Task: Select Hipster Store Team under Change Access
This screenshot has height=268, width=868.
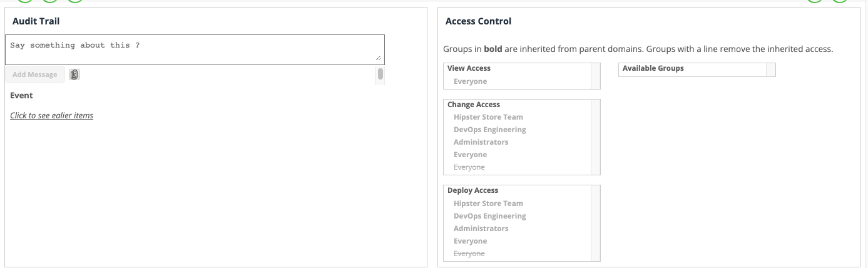Action: point(488,117)
